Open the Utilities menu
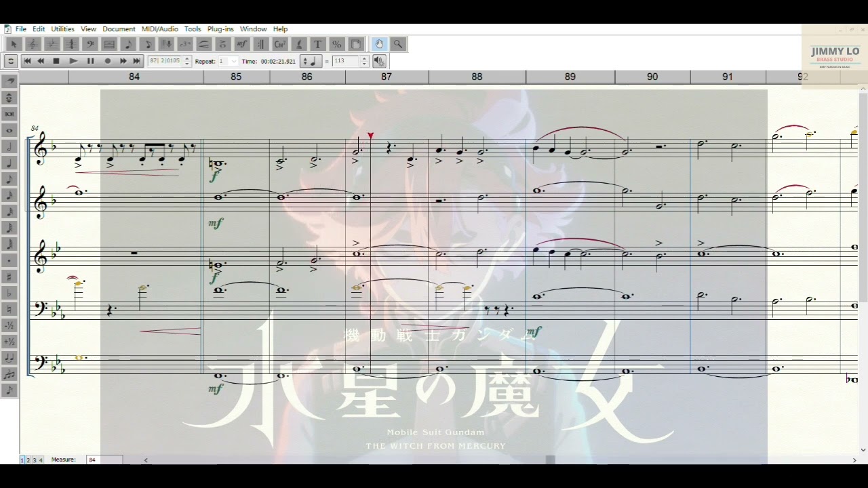The width and height of the screenshot is (868, 488). tap(63, 29)
